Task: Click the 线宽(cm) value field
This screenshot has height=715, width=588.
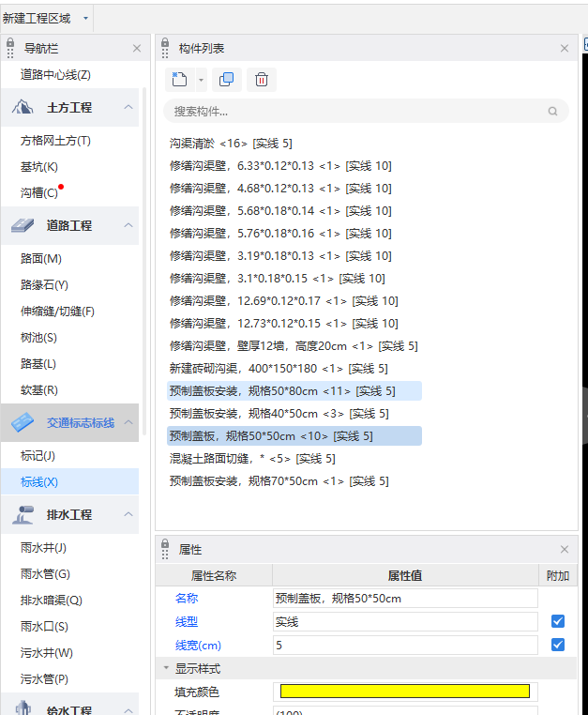Action: [405, 645]
